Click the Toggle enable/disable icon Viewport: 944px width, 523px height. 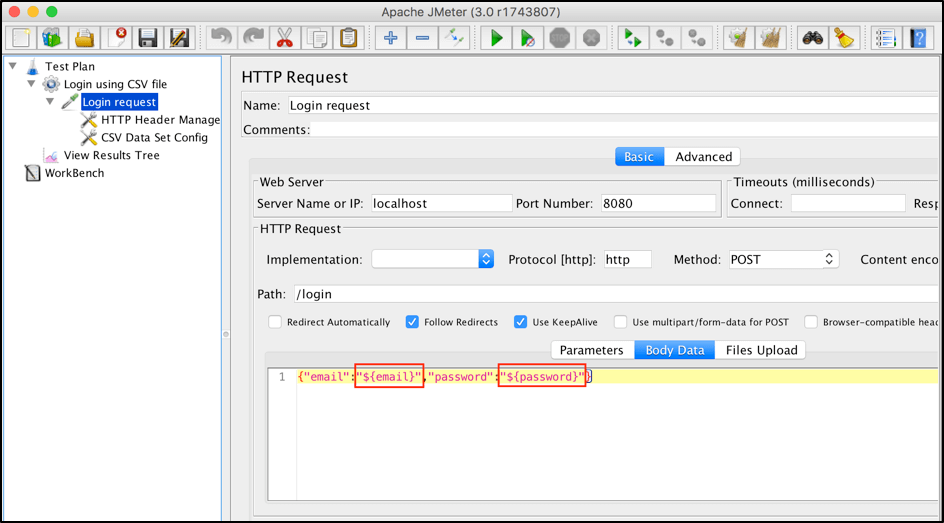[454, 38]
